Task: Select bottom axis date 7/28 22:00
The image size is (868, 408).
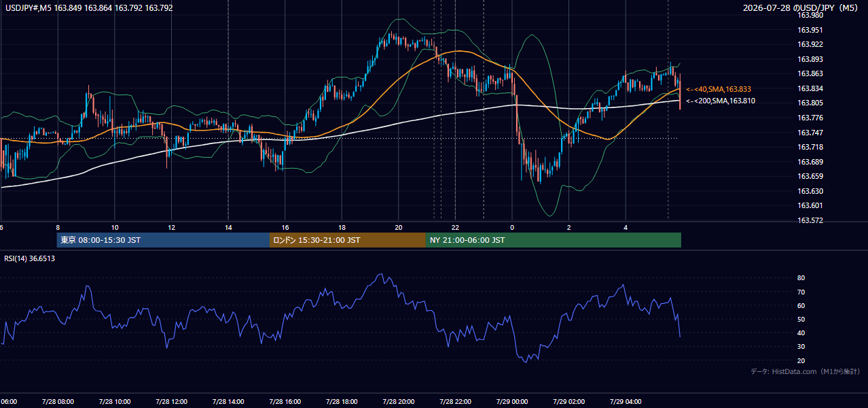Action: pos(455,402)
